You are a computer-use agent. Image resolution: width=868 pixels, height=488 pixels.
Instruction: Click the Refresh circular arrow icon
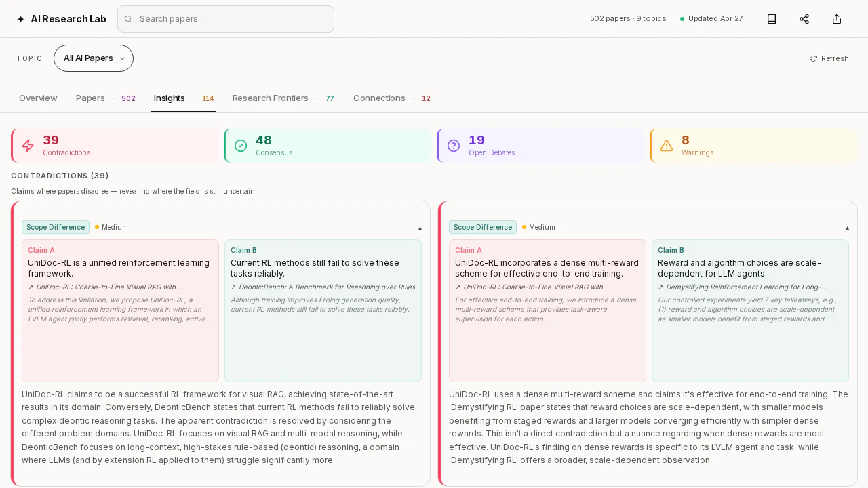tap(813, 58)
